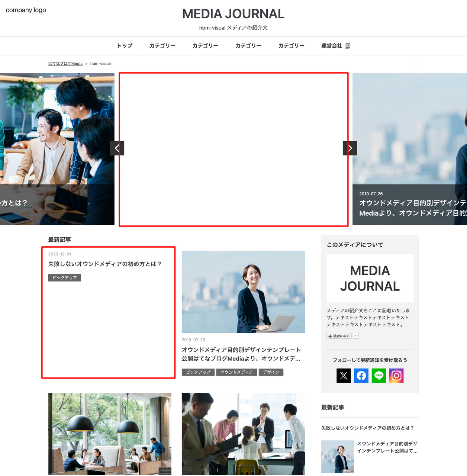Open the トップ navigation item
This screenshot has height=476, width=467.
(x=125, y=46)
